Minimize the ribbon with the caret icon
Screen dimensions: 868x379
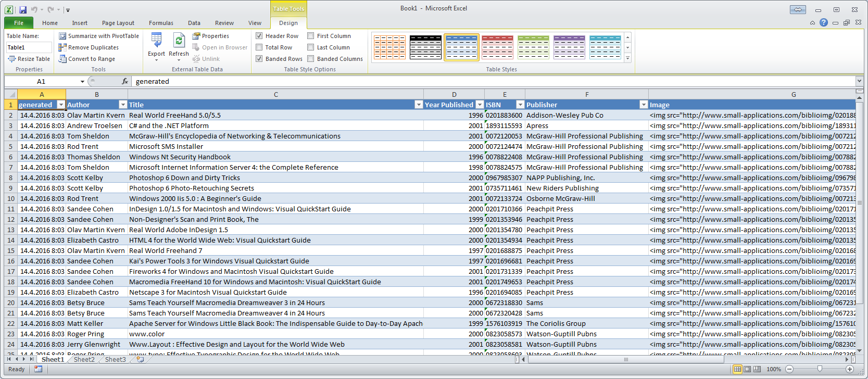(x=812, y=22)
